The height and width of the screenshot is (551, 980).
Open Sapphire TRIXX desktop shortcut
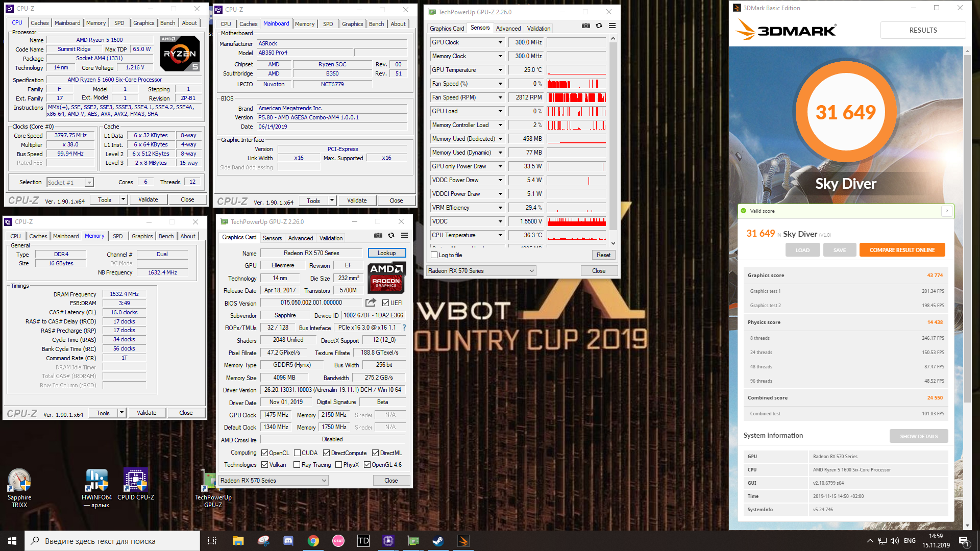[x=19, y=488]
